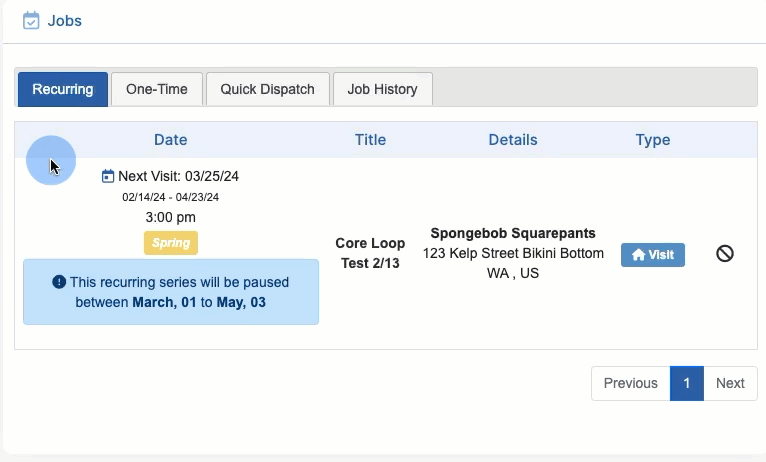Click the yellow Spring tag

[x=171, y=243]
